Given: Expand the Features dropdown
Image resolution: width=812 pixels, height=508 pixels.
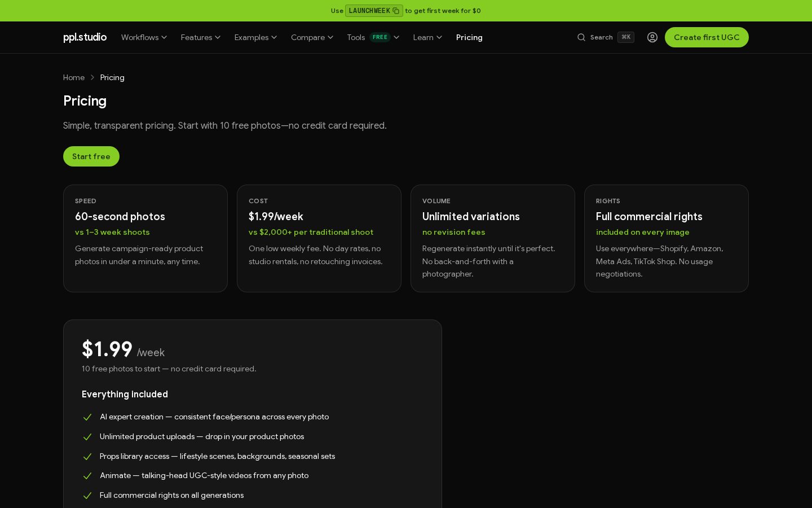Looking at the screenshot, I should pyautogui.click(x=201, y=37).
